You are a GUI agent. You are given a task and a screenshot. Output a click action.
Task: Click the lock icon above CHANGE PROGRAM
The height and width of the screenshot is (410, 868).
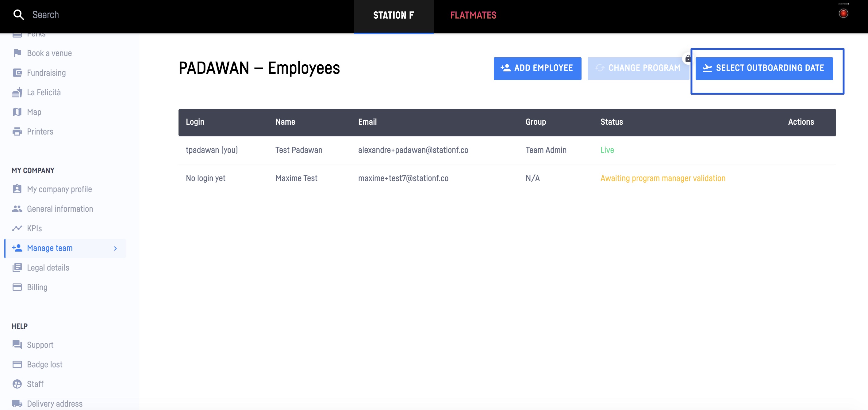[x=688, y=59]
